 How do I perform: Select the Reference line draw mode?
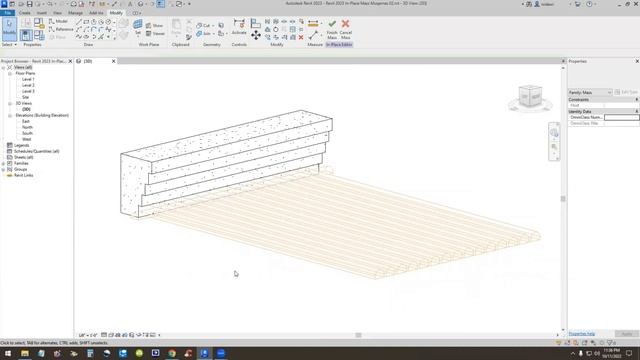(61, 29)
